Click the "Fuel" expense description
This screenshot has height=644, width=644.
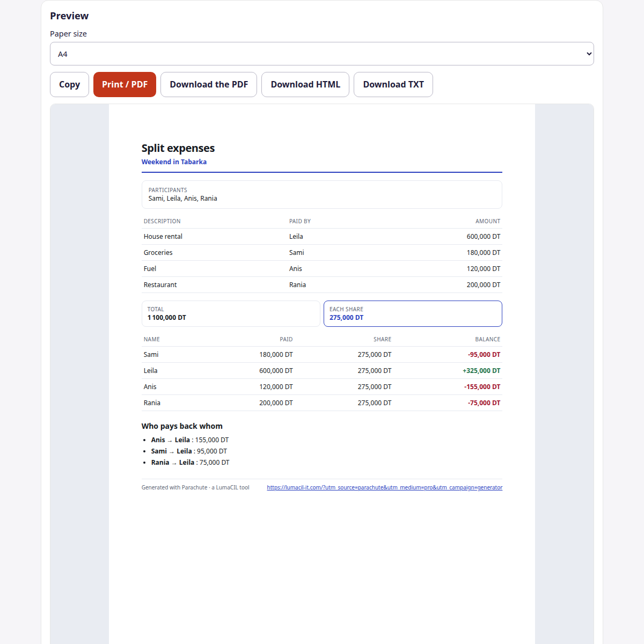click(x=150, y=268)
